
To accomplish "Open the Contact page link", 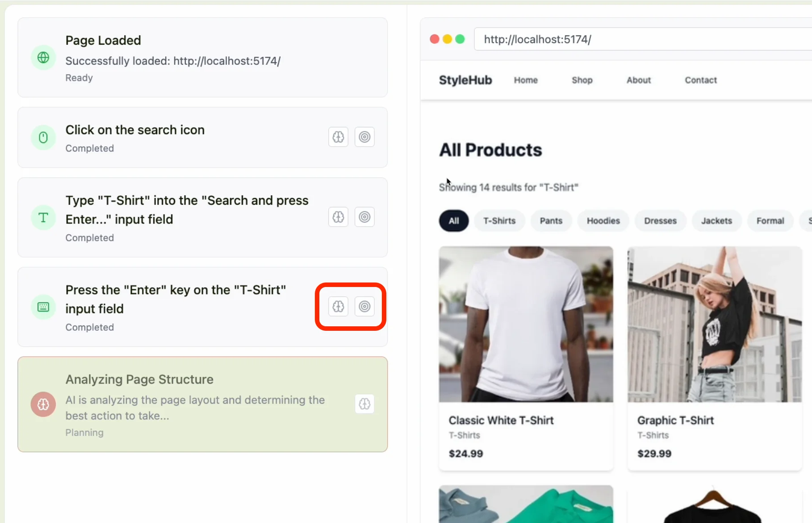I will (x=700, y=80).
